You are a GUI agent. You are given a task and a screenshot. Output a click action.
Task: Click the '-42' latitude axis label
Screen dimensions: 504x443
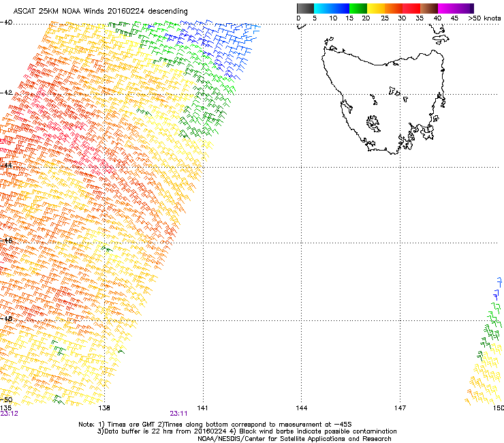click(6, 93)
